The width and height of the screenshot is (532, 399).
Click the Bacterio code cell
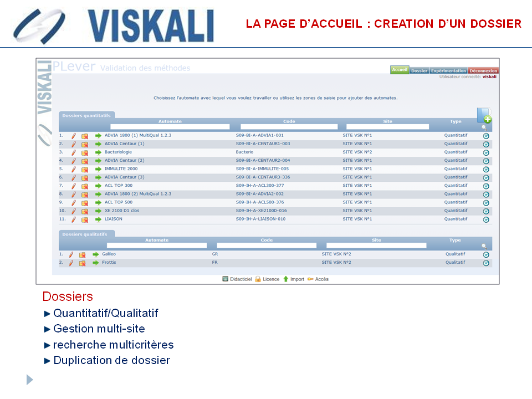coord(244,152)
